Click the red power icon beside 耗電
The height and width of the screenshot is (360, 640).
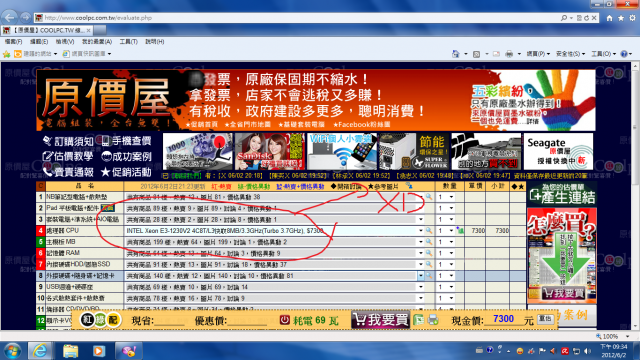tap(284, 320)
